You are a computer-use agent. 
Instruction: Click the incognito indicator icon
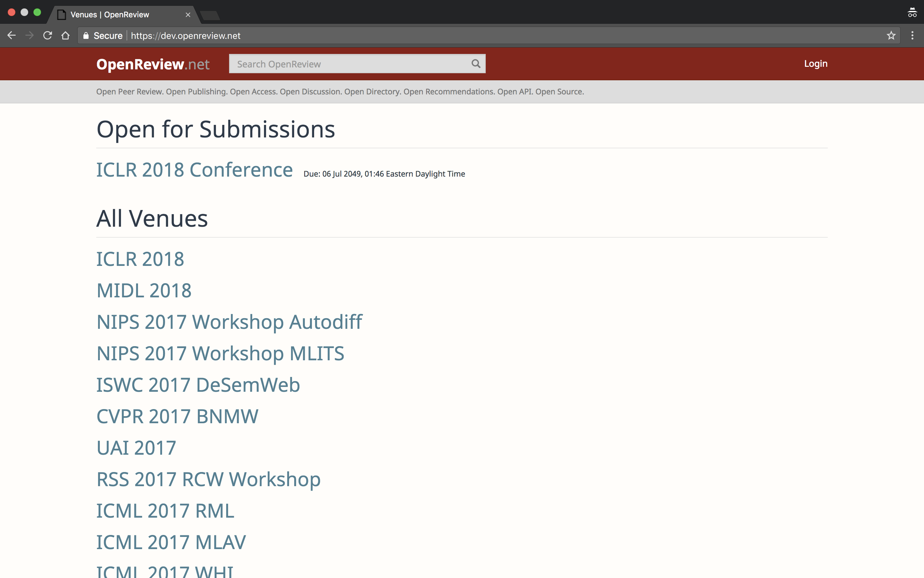coord(912,13)
